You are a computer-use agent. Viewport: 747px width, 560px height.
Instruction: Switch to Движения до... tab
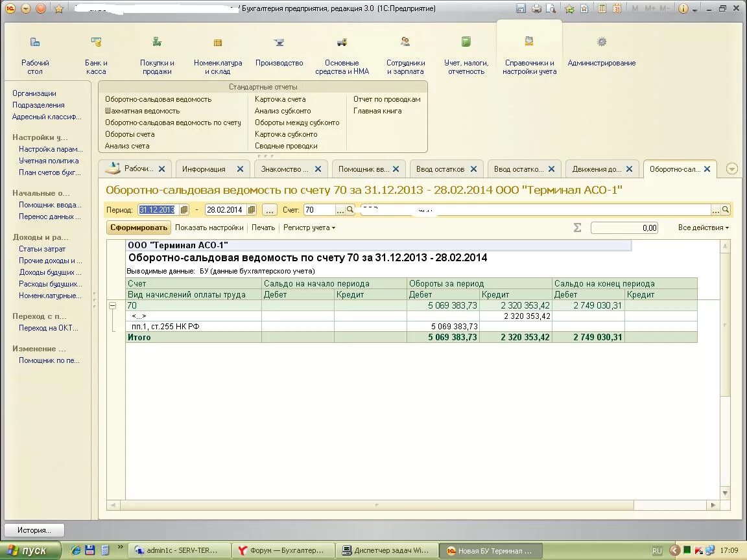597,169
